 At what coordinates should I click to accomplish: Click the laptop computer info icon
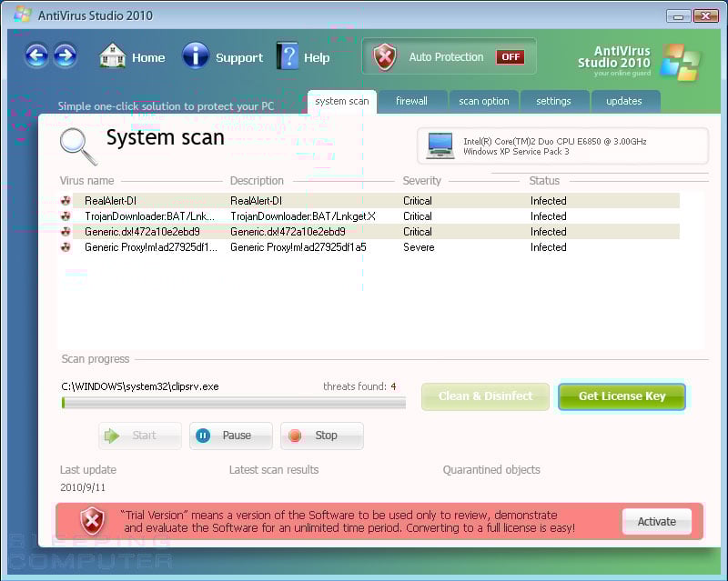[x=440, y=145]
